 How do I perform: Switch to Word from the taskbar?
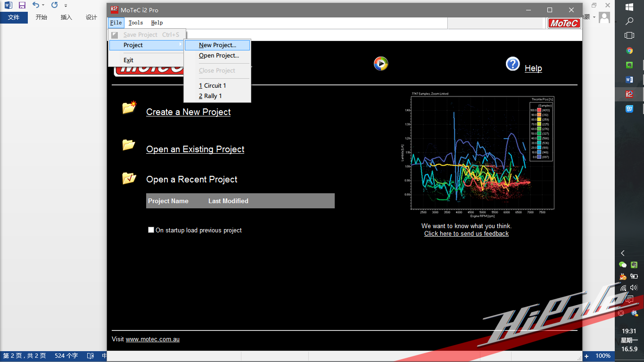click(x=629, y=80)
